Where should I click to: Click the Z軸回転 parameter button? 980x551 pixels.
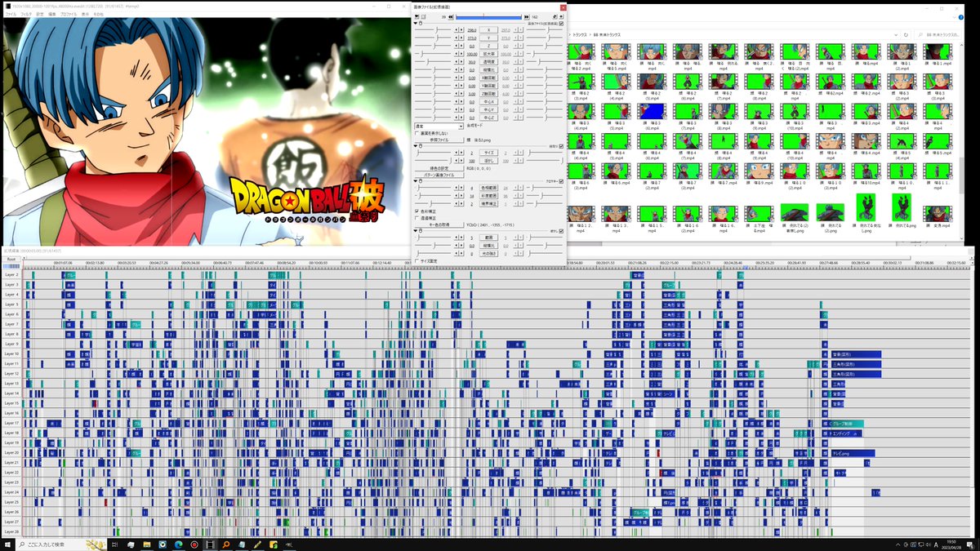click(x=489, y=94)
